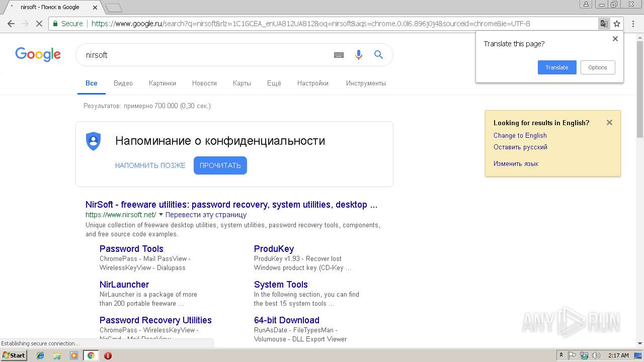Close the Translate this page popup

click(x=615, y=39)
